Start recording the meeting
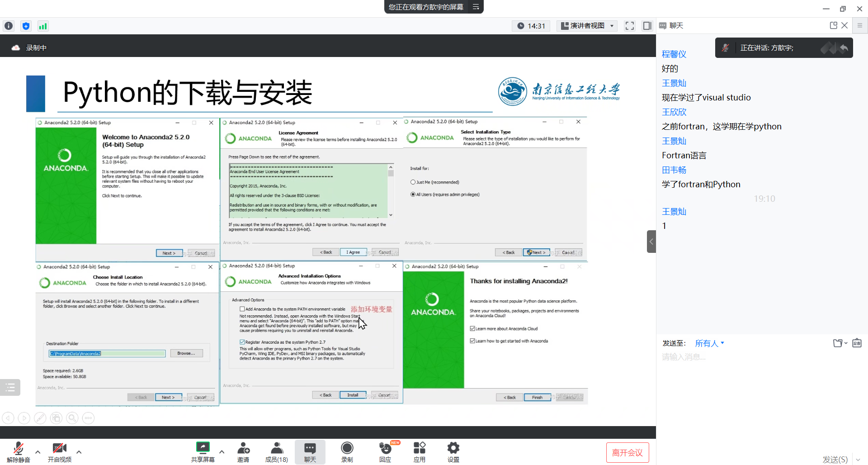The height and width of the screenshot is (465, 868). coord(347,451)
